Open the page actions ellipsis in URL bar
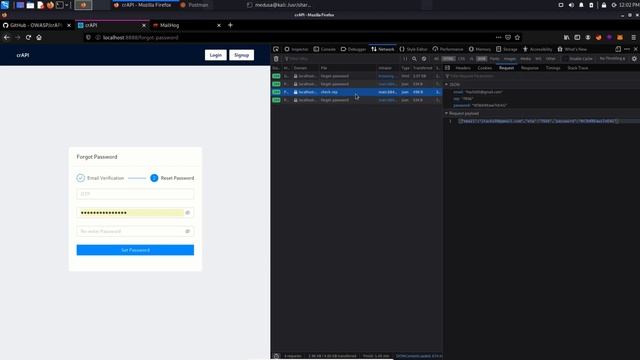 pos(498,38)
